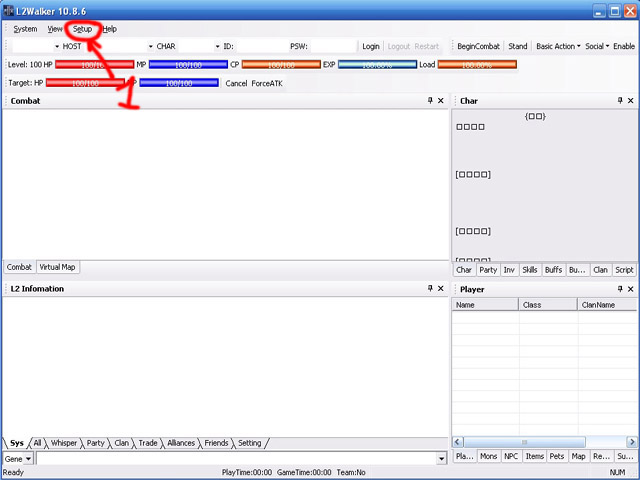The height and width of the screenshot is (480, 640).
Task: Select the Mons tab
Action: point(489,456)
